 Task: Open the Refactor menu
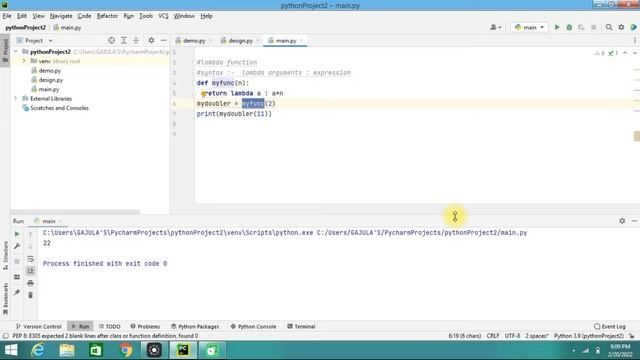pyautogui.click(x=107, y=16)
